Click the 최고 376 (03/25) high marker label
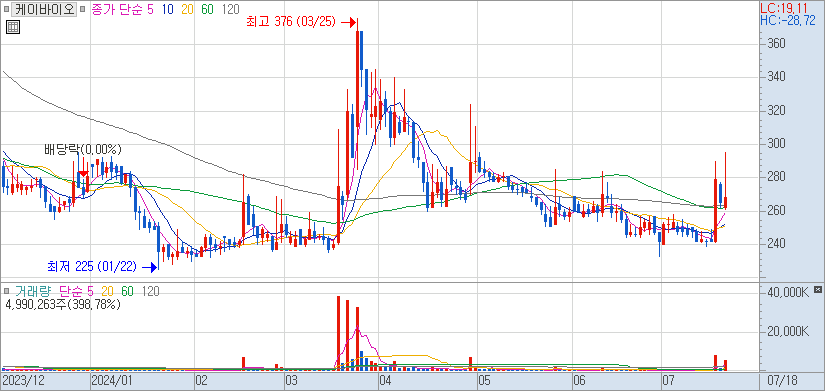This screenshot has height=391, width=825. click(x=291, y=22)
